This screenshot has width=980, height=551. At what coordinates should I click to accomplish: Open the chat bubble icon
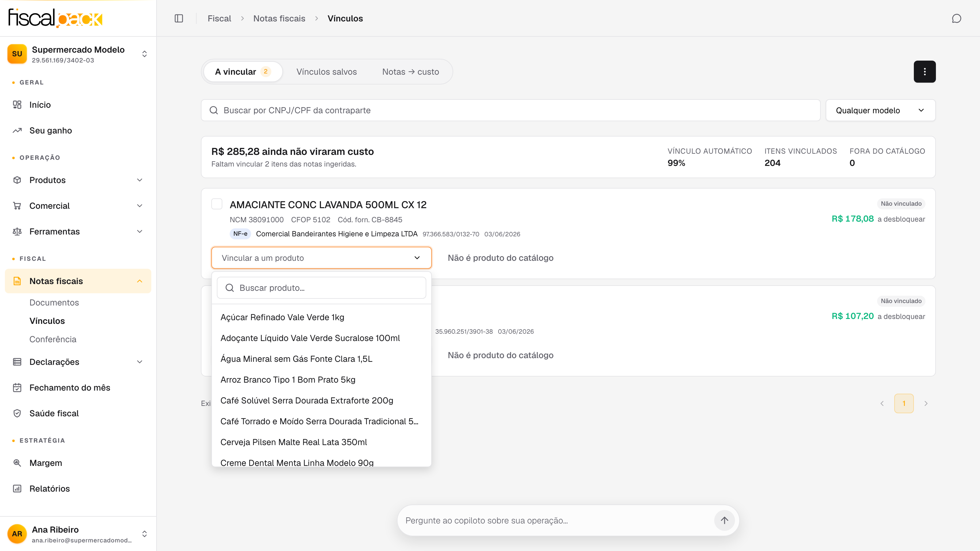[x=956, y=18]
